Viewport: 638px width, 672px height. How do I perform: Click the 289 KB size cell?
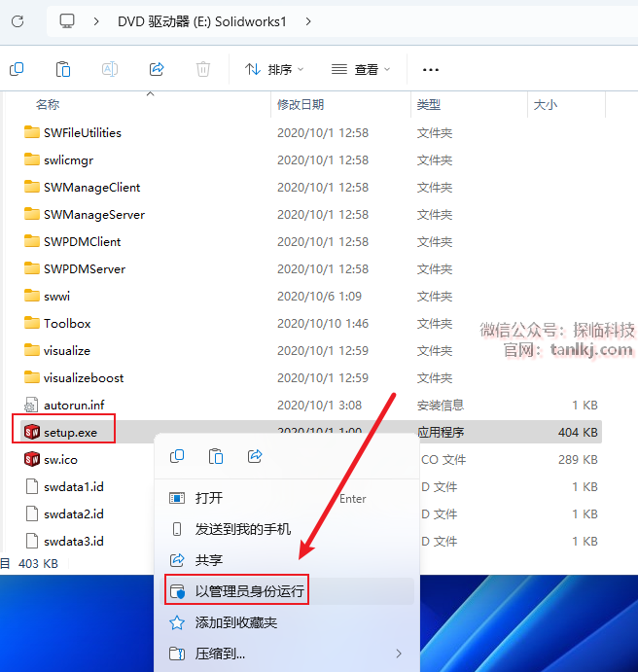click(x=578, y=459)
